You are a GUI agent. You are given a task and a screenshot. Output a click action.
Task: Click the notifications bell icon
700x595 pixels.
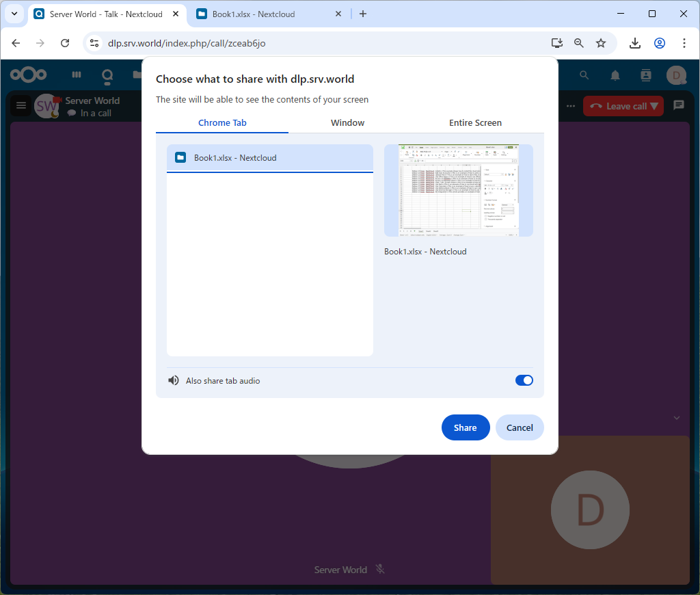tap(615, 75)
